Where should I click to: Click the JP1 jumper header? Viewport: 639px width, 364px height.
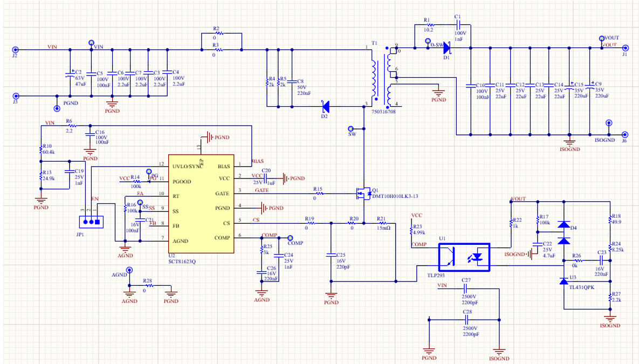pos(91,221)
